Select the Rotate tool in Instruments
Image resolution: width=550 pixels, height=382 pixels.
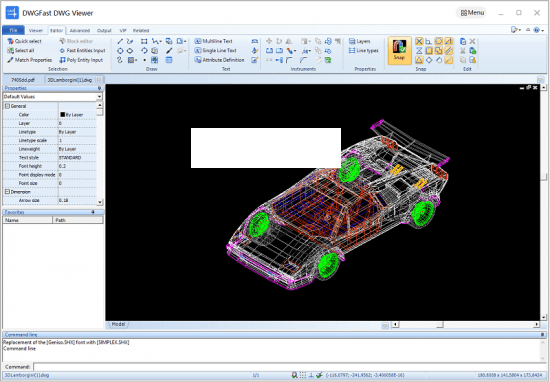coord(279,41)
